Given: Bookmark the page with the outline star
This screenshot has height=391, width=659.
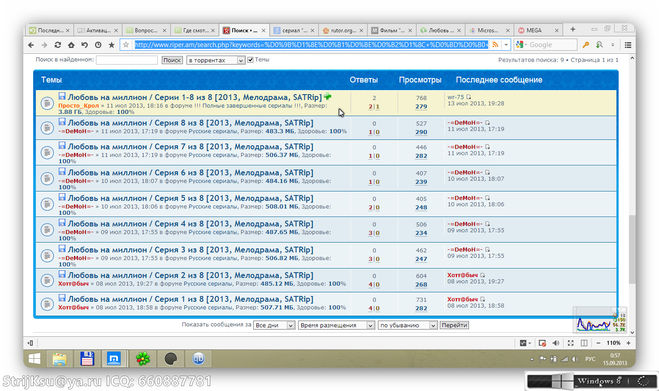Looking at the screenshot, I should point(125,45).
